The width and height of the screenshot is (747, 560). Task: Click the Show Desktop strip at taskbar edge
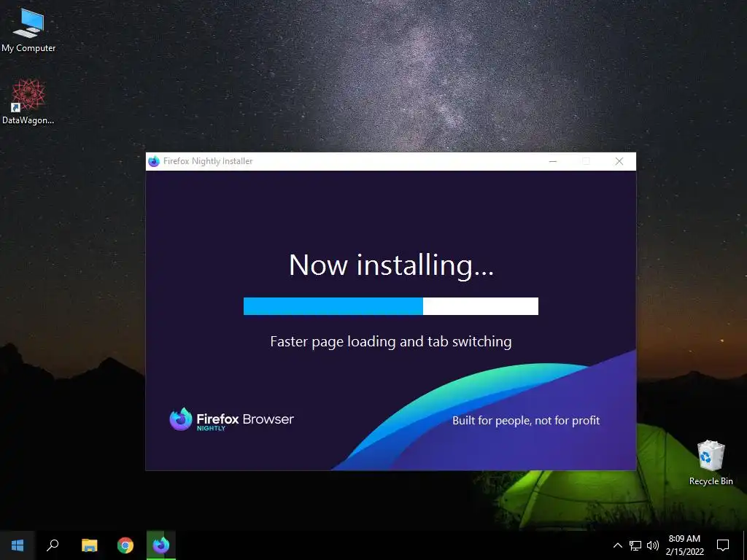pyautogui.click(x=745, y=545)
